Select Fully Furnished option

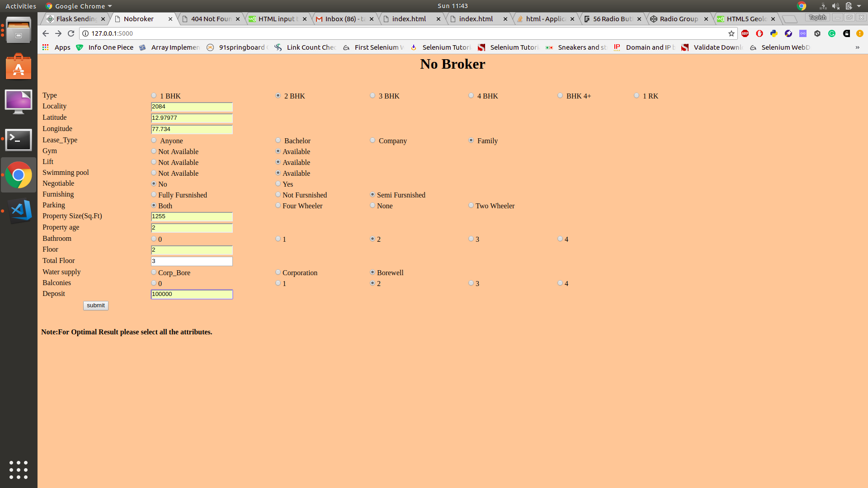[x=154, y=195]
